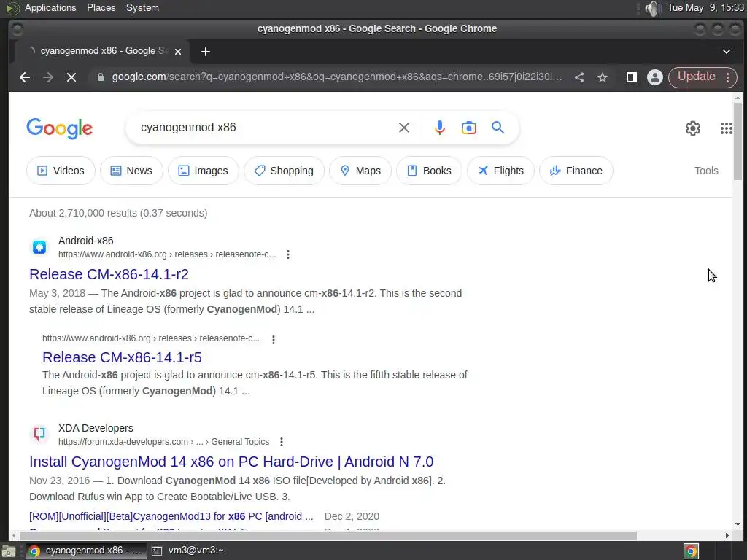747x560 pixels.
Task: Open Books results
Action: pyautogui.click(x=429, y=171)
